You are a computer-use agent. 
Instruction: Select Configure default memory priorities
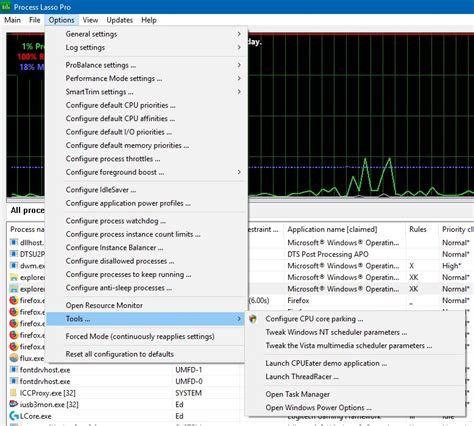pos(146,145)
